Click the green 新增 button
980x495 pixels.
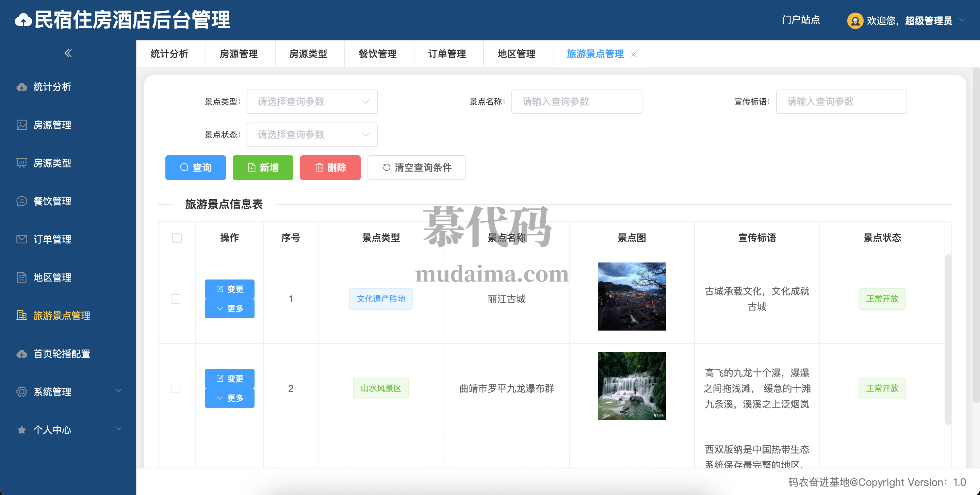click(x=263, y=167)
